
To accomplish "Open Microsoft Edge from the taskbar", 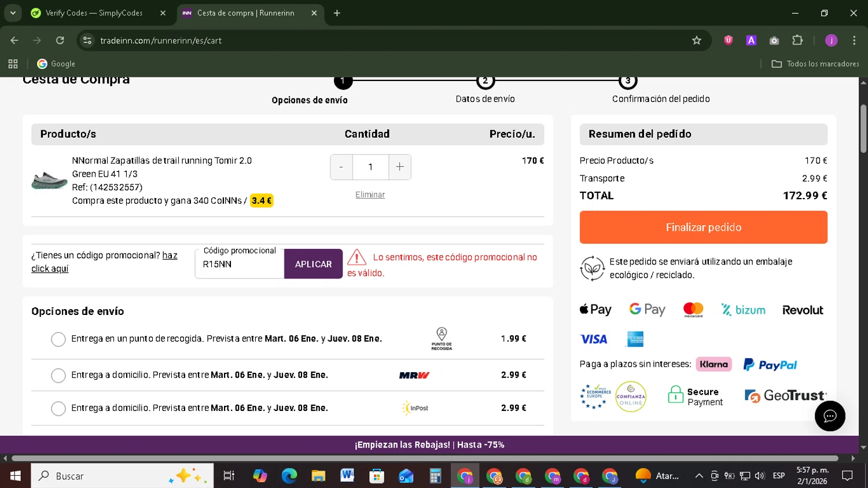I will pyautogui.click(x=289, y=476).
